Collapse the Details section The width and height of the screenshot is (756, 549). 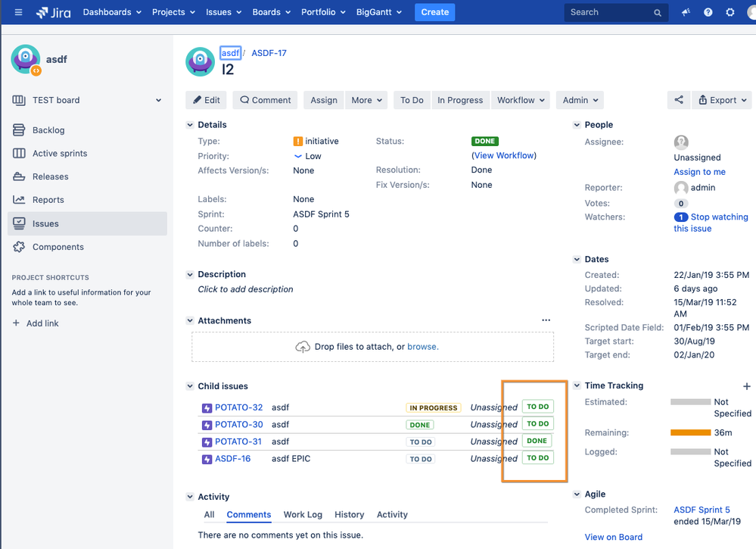click(190, 125)
